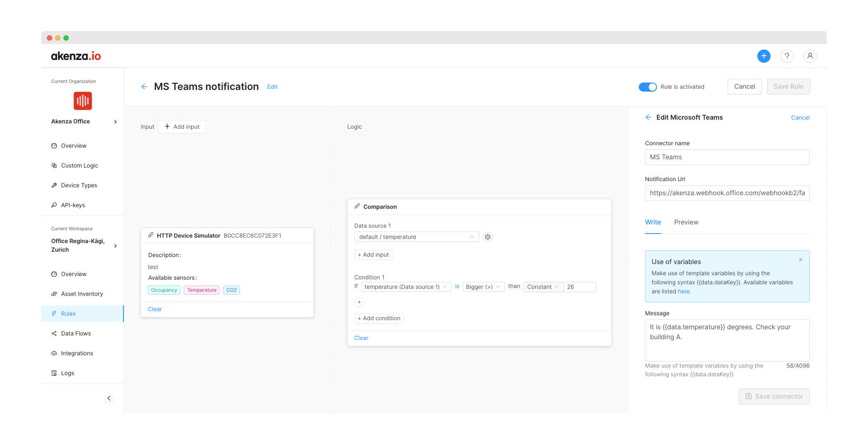Open Integrations in sidebar
The image size is (868, 444).
tap(83, 353)
